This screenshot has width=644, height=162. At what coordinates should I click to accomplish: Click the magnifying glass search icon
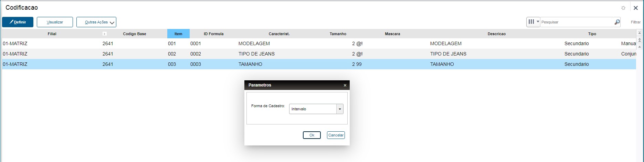[617, 22]
